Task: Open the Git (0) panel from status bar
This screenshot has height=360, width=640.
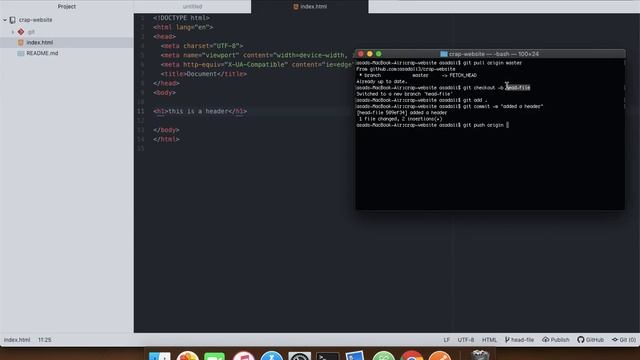Action: (623, 340)
